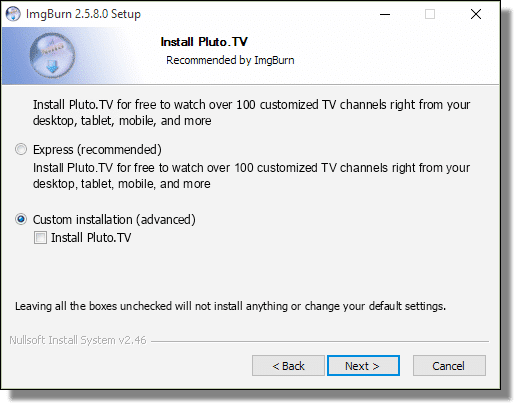The height and width of the screenshot is (403, 514).
Task: Click the ImgBurn disc logo in header
Action: [x=52, y=55]
